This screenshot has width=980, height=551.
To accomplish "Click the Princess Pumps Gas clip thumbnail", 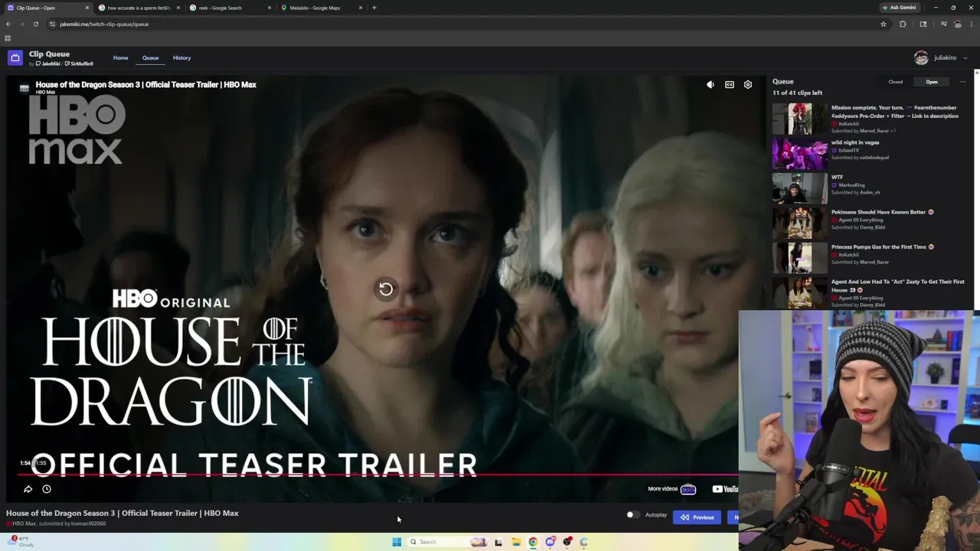I will point(799,259).
